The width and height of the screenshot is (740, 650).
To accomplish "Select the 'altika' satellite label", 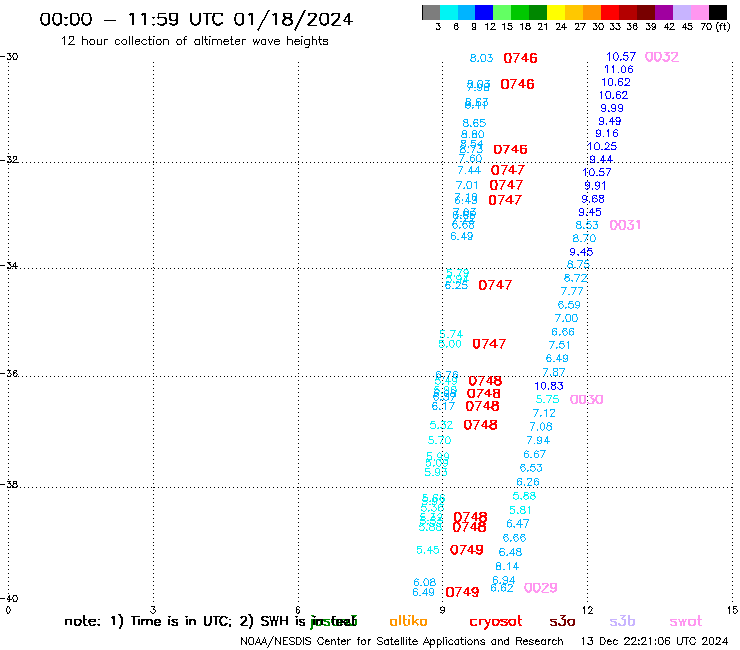I will point(408,621).
